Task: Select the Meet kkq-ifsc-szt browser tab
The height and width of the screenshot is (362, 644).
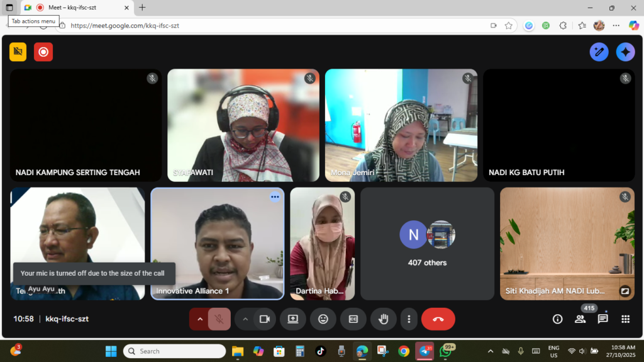Action: pyautogui.click(x=75, y=8)
